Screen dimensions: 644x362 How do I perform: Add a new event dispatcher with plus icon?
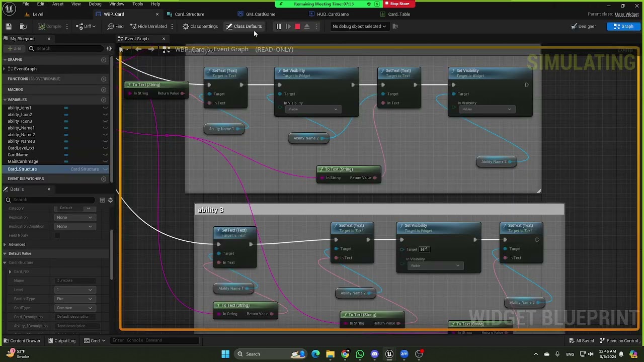point(104,178)
